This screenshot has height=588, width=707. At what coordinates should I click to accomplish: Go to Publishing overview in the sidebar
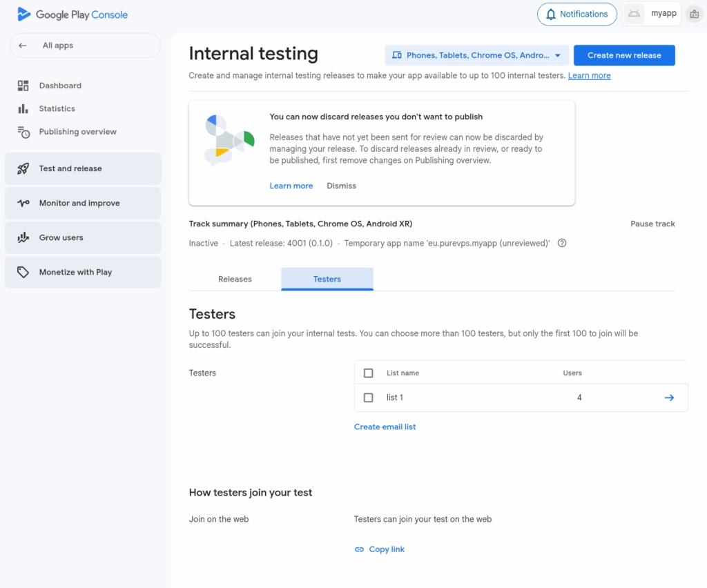[x=77, y=132]
